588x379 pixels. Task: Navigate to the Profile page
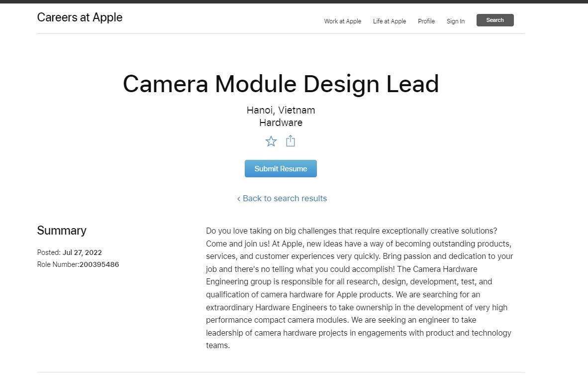point(426,21)
